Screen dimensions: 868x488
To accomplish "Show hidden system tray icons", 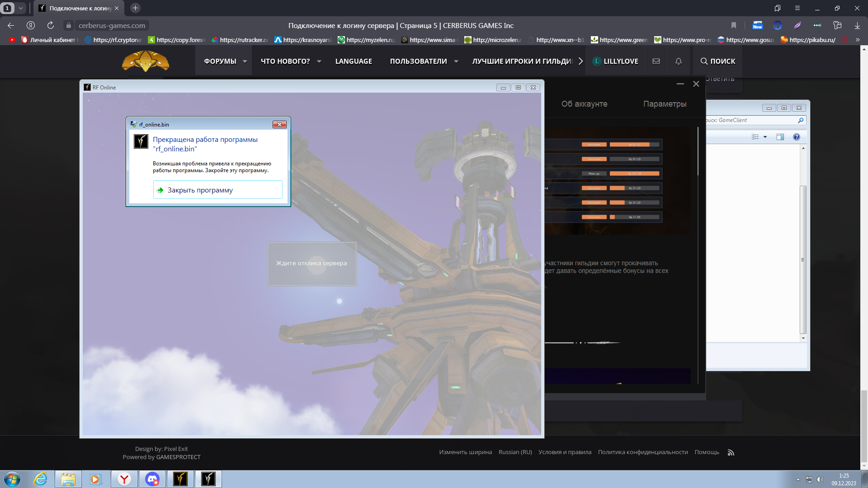I will click(x=798, y=479).
